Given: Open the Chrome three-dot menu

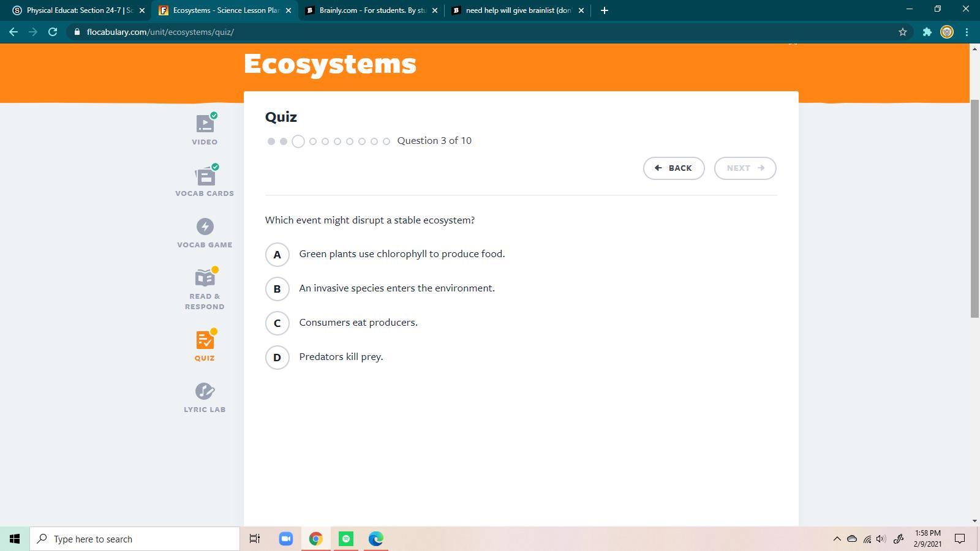Looking at the screenshot, I should (967, 32).
